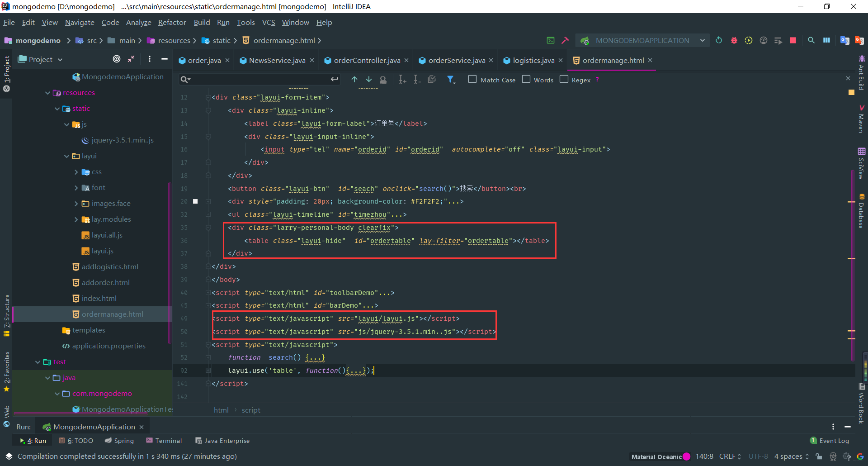This screenshot has height=466, width=868.
Task: Open the Navigate menu
Action: (80, 22)
